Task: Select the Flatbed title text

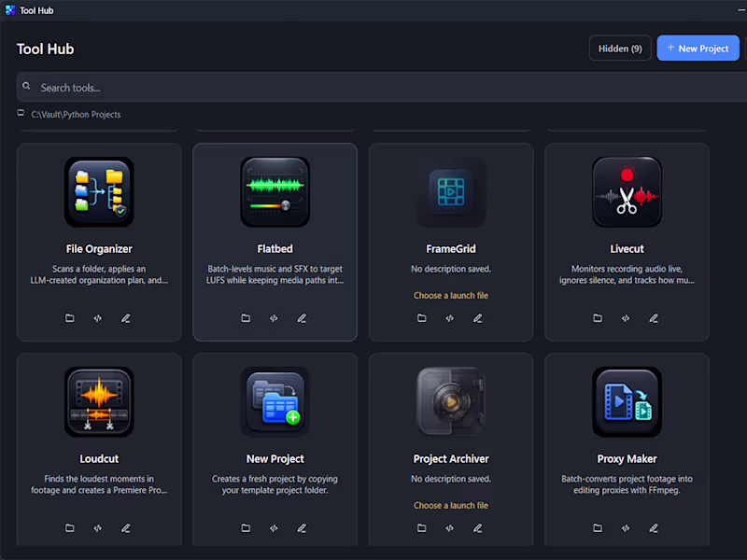Action: [275, 249]
